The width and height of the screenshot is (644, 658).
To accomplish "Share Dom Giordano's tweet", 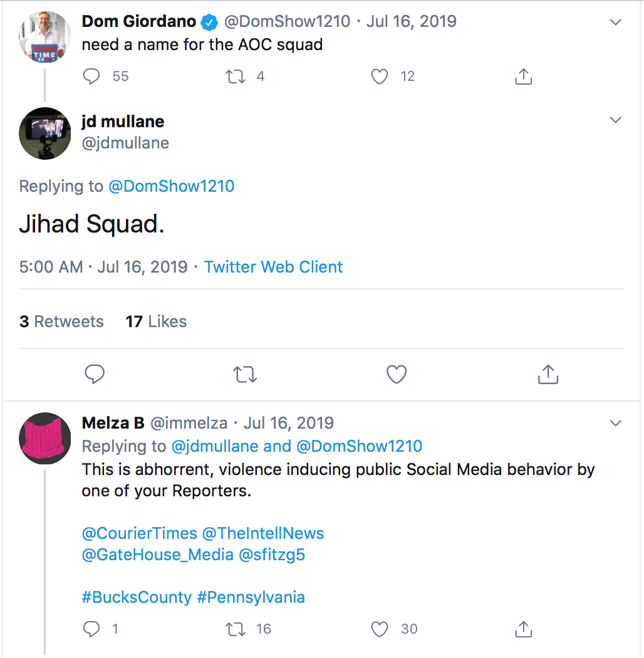I will coord(523,76).
